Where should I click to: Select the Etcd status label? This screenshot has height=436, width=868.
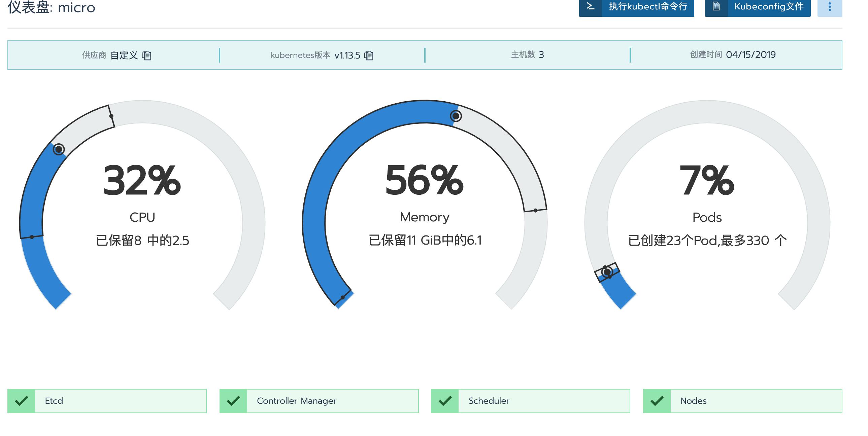tap(54, 401)
